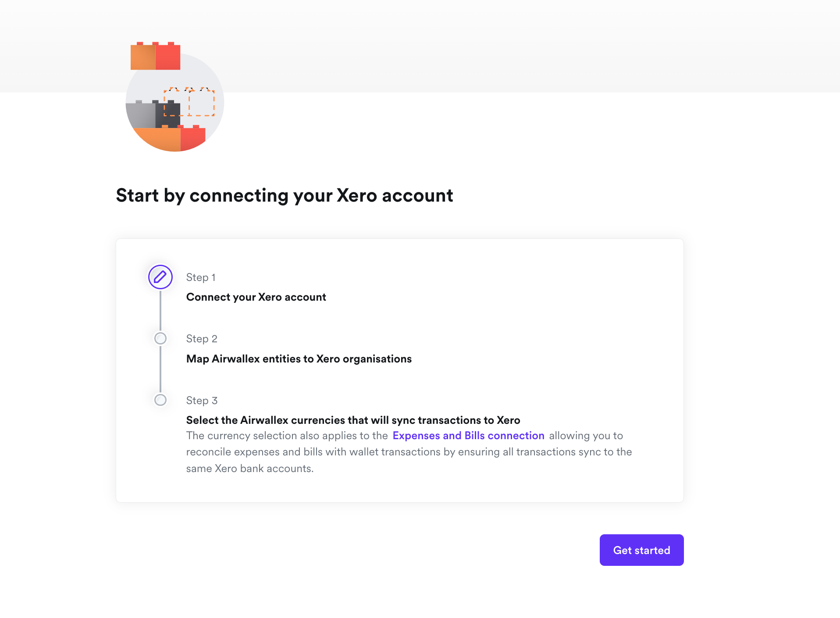Click the dashed-outline brick placeholder in illustration
Viewport: 840px width, 618px height.
(189, 102)
